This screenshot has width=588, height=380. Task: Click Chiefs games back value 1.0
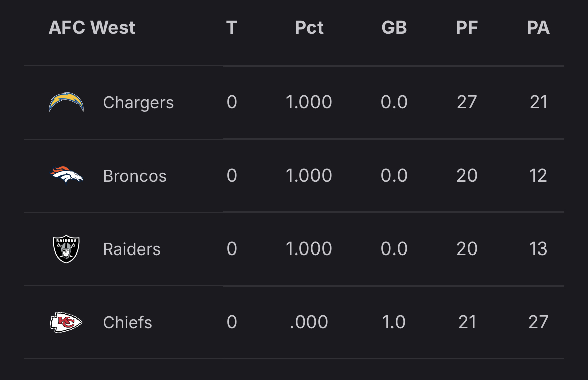394,322
